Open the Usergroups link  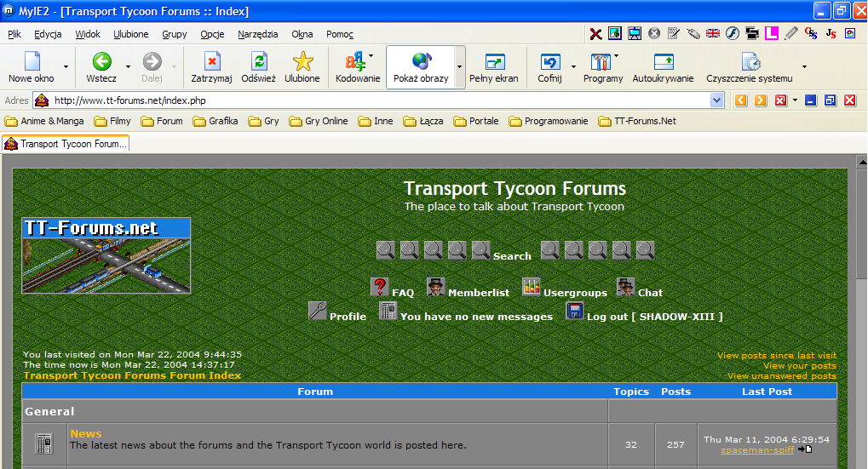pos(575,293)
